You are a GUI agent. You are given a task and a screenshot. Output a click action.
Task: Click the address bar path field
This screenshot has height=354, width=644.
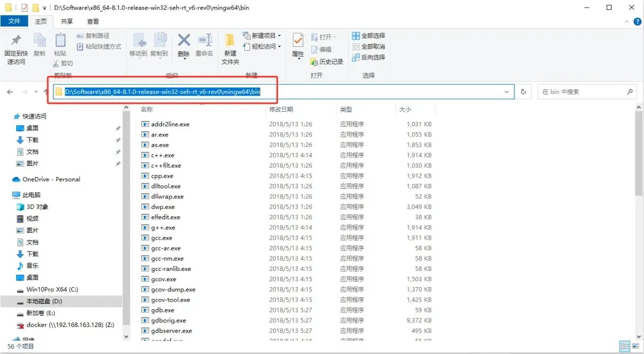pyautogui.click(x=284, y=92)
